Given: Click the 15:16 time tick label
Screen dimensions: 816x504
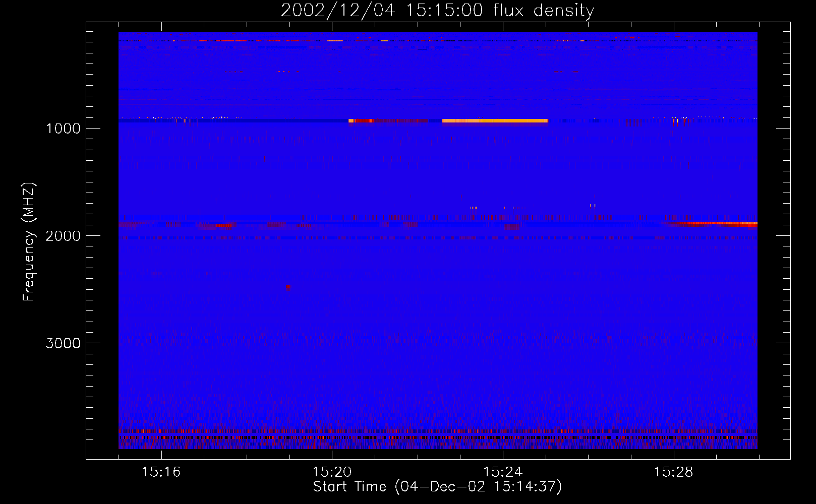Looking at the screenshot, I should (x=161, y=472).
